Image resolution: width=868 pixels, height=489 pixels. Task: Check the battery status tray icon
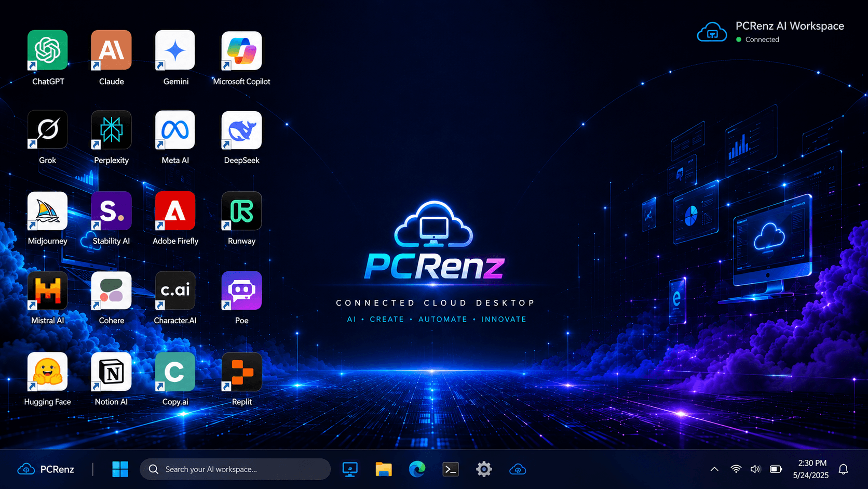click(x=776, y=469)
